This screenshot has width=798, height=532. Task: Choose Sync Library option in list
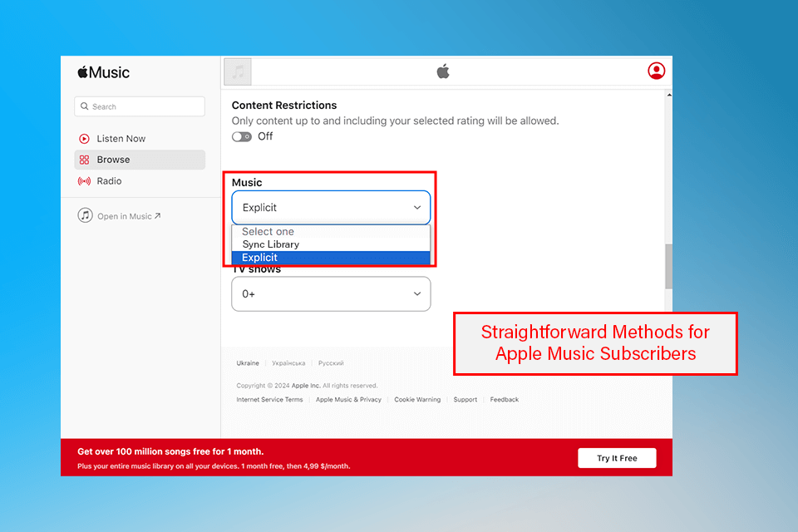tap(331, 244)
